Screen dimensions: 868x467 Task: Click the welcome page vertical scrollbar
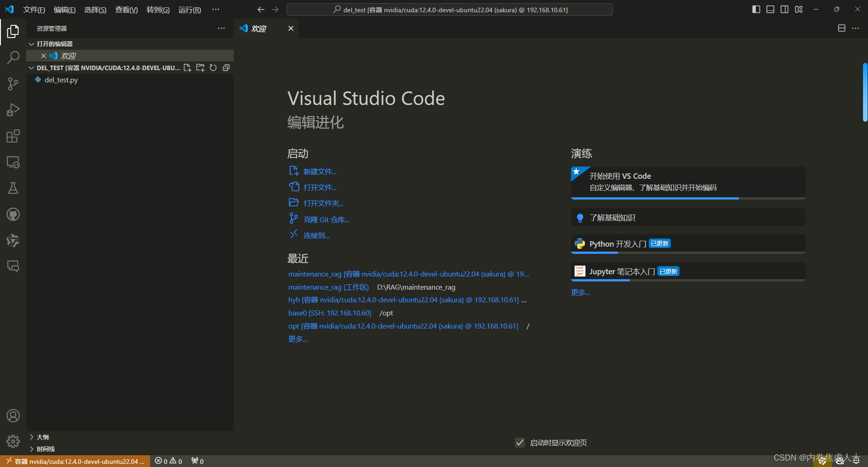tap(865, 93)
